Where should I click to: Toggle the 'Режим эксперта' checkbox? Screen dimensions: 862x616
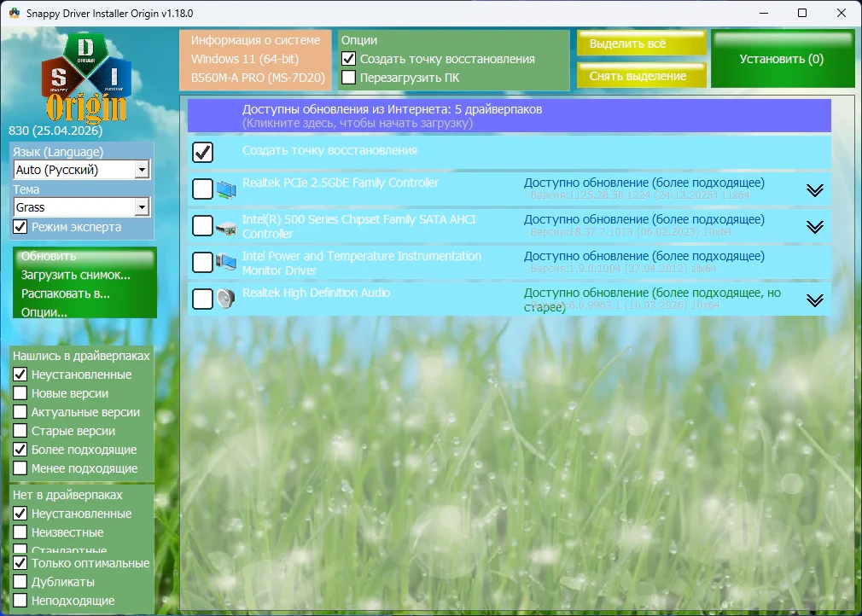20,226
